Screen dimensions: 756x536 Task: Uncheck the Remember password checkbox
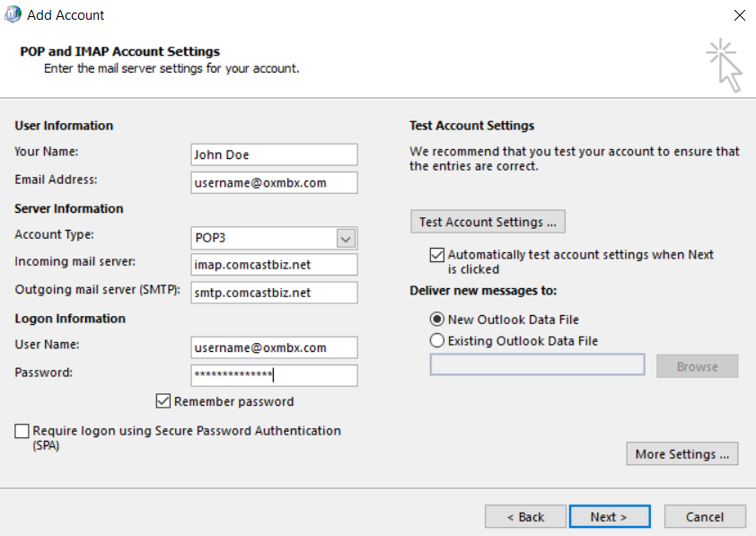click(x=164, y=401)
